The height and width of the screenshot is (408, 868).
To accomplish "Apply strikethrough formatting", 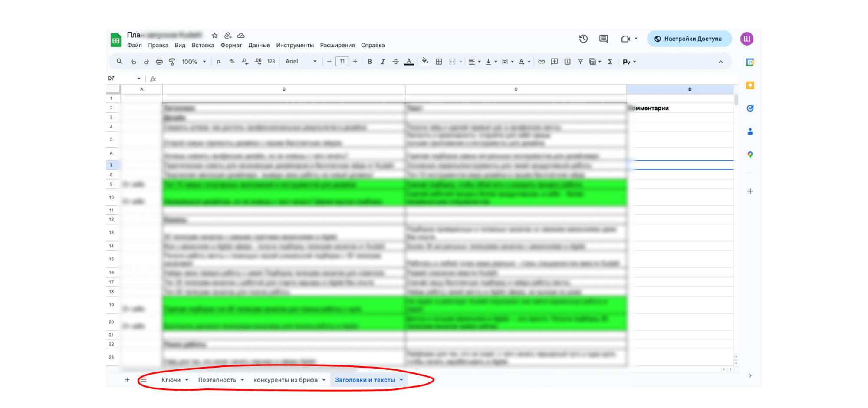I will [x=395, y=62].
